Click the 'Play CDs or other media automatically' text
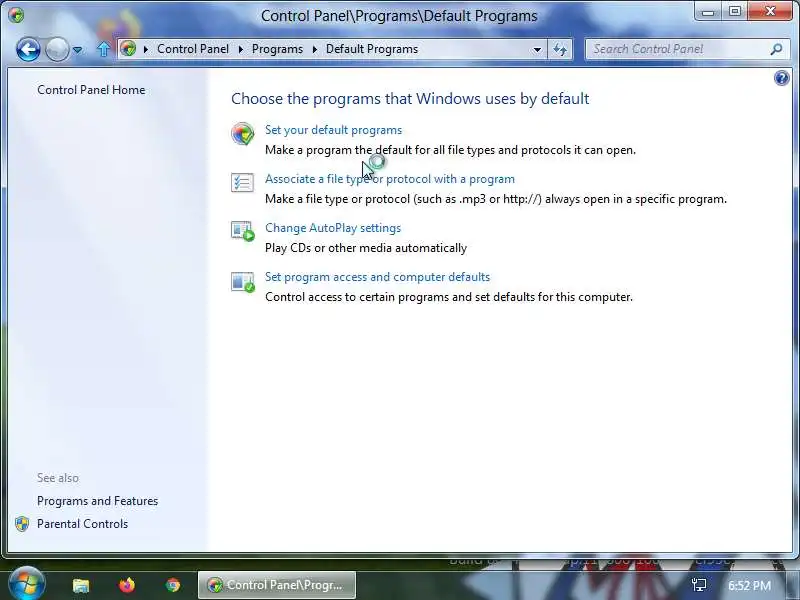 coord(366,248)
